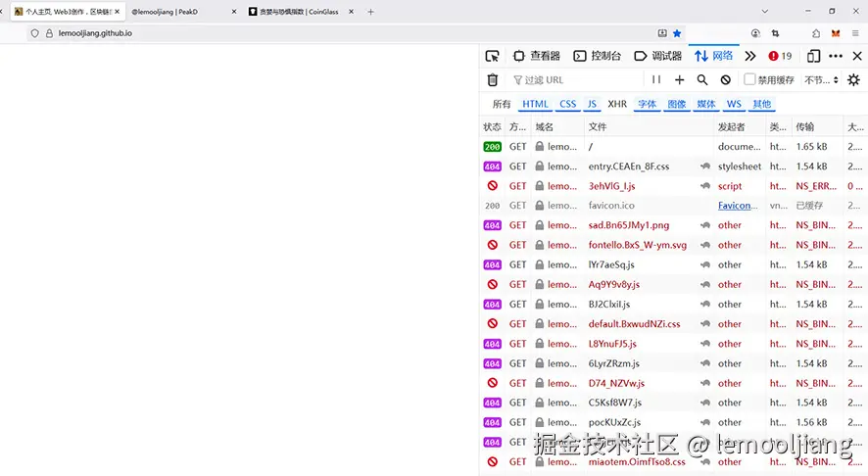Screen dimensions: 868x476
Task: Click the blue bookmark star
Action: 676,33
